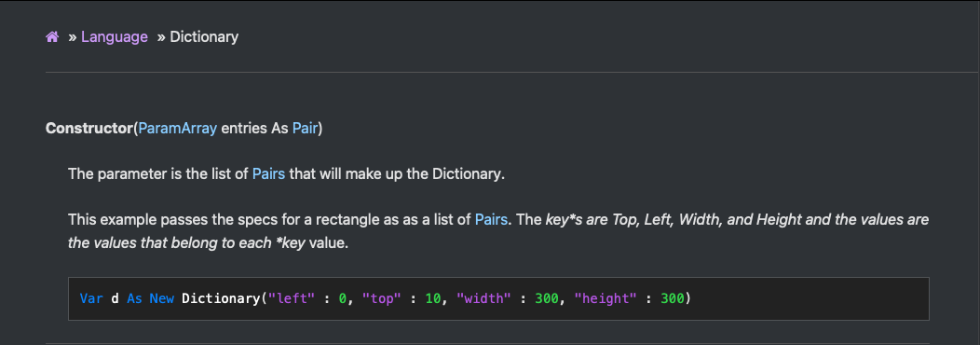The height and width of the screenshot is (345, 980).
Task: Click the green value 10 in code
Action: point(433,298)
